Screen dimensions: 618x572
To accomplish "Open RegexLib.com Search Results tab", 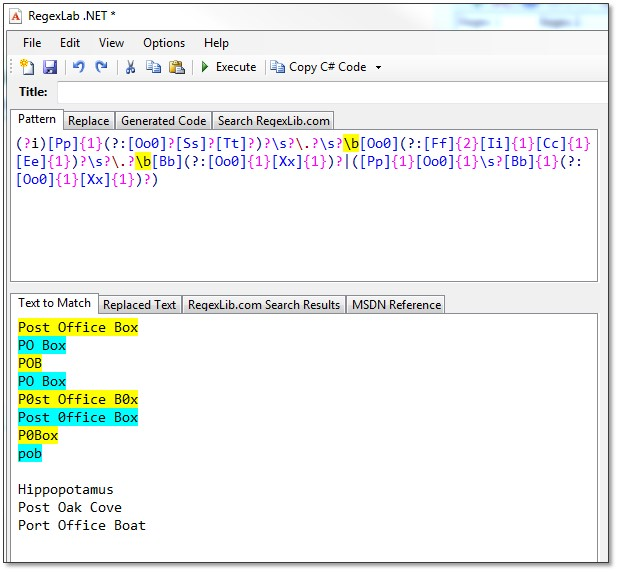I will pyautogui.click(x=264, y=305).
